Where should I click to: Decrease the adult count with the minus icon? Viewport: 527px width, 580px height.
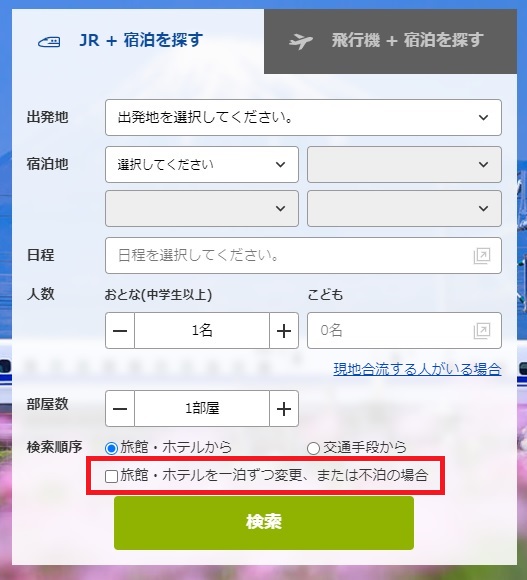click(120, 331)
